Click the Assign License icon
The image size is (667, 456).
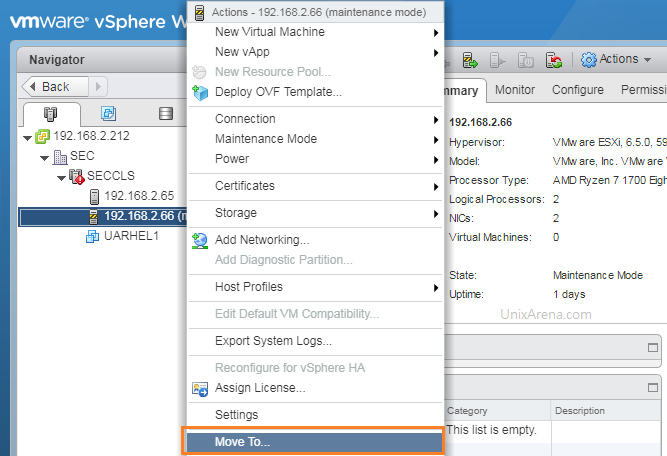(200, 388)
